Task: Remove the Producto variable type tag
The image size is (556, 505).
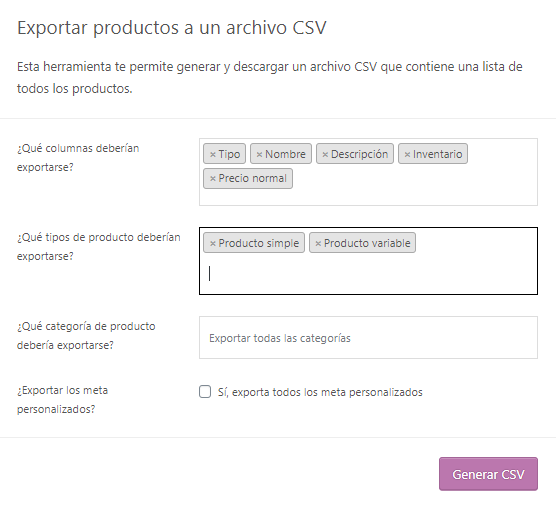Action: 318,244
